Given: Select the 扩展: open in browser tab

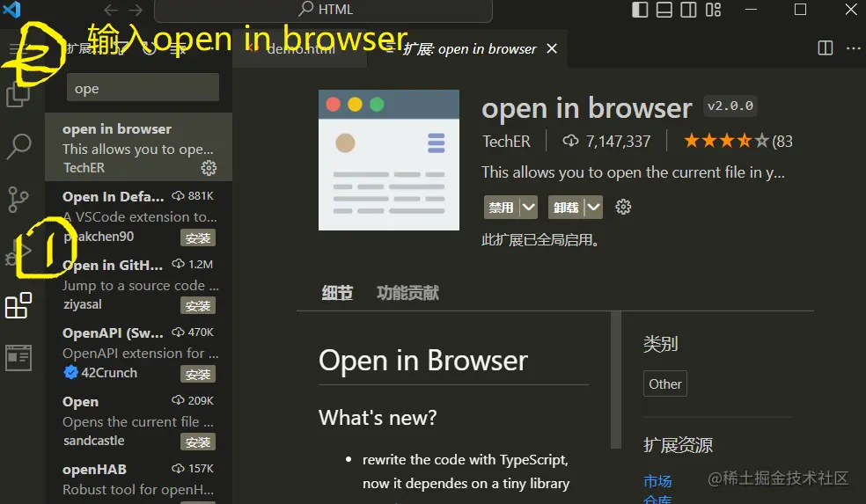Looking at the screenshot, I should point(469,48).
